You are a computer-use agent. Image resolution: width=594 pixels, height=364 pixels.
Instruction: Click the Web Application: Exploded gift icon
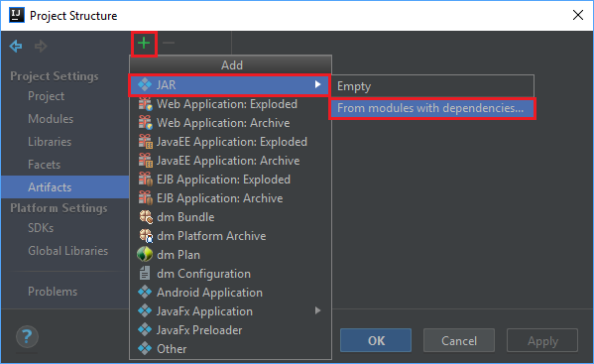[x=145, y=104]
